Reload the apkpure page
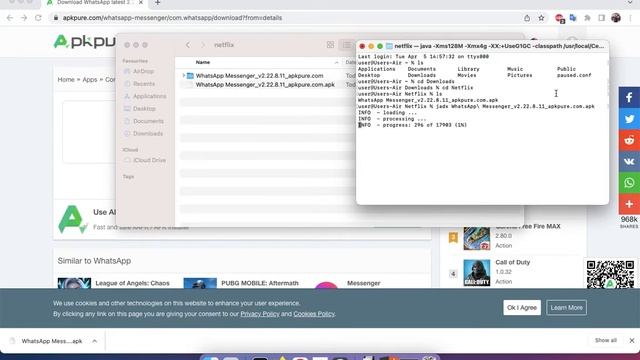Image resolution: width=640 pixels, height=360 pixels. 38,18
